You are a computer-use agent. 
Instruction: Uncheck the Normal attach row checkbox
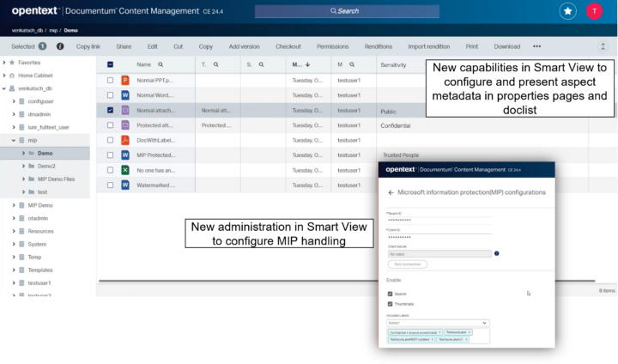110,110
